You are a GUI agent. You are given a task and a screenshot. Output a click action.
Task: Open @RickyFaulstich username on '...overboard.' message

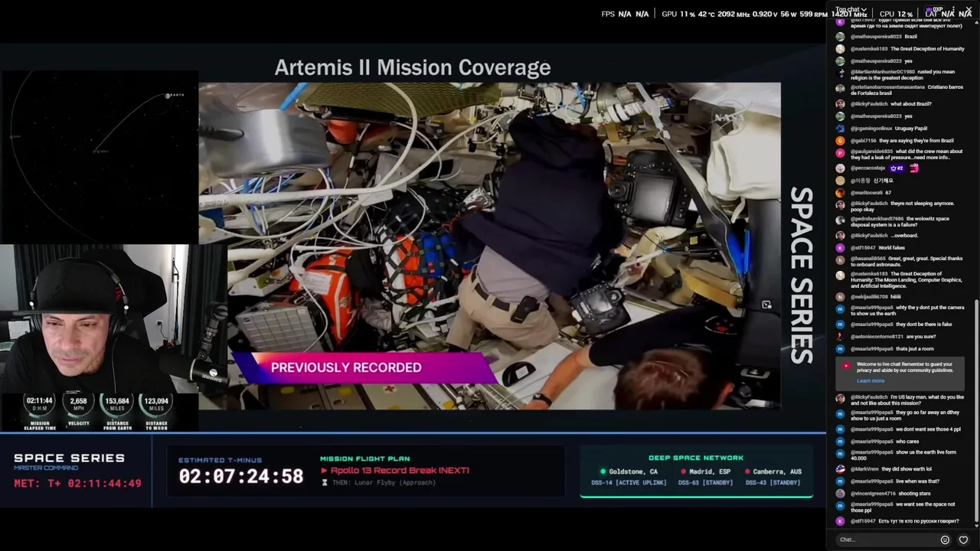click(x=869, y=236)
